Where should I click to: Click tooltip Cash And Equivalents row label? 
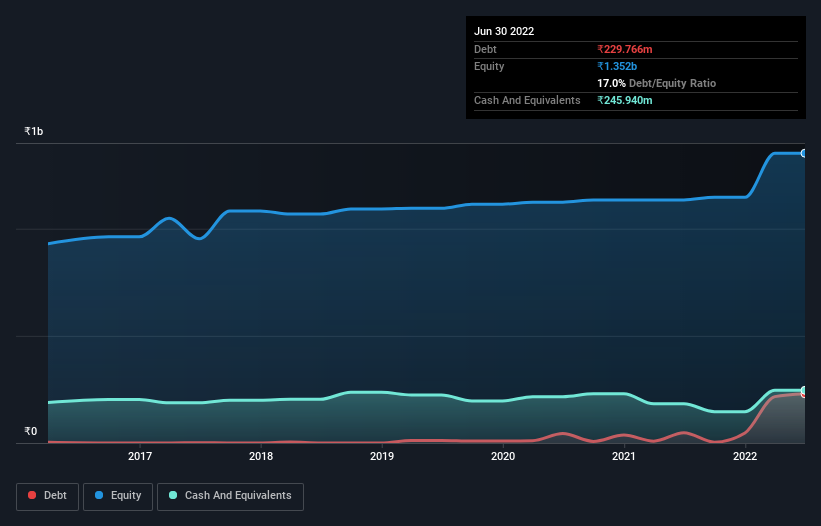[527, 100]
